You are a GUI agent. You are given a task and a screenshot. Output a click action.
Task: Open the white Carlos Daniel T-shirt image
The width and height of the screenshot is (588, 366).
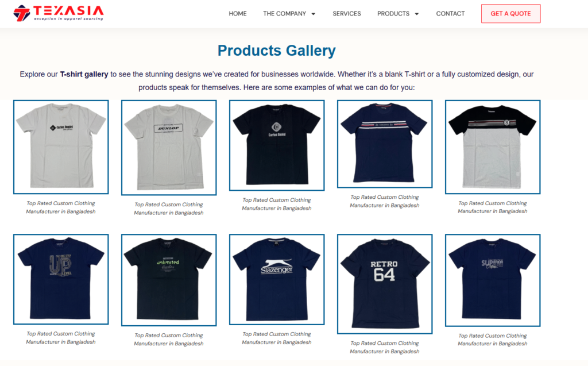pos(61,147)
